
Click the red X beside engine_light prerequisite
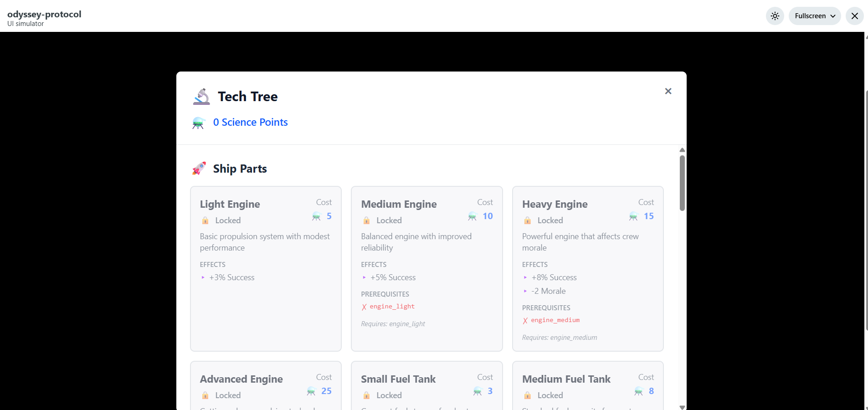tap(364, 307)
